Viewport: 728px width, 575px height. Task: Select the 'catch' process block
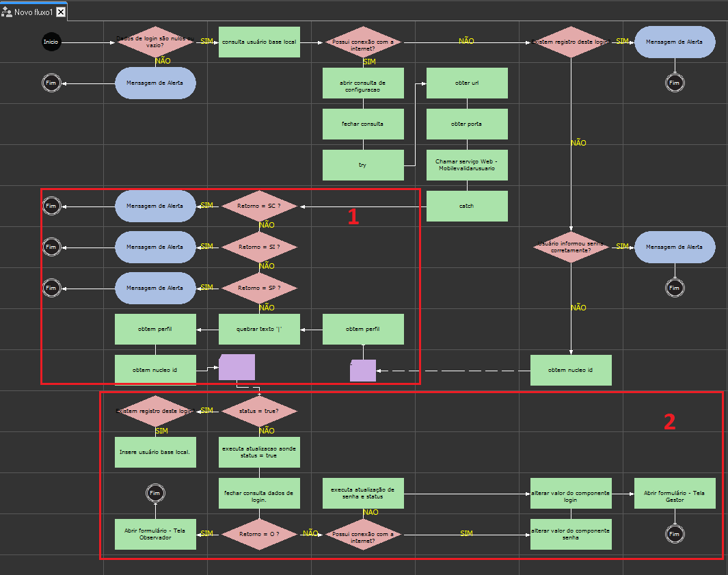(467, 206)
